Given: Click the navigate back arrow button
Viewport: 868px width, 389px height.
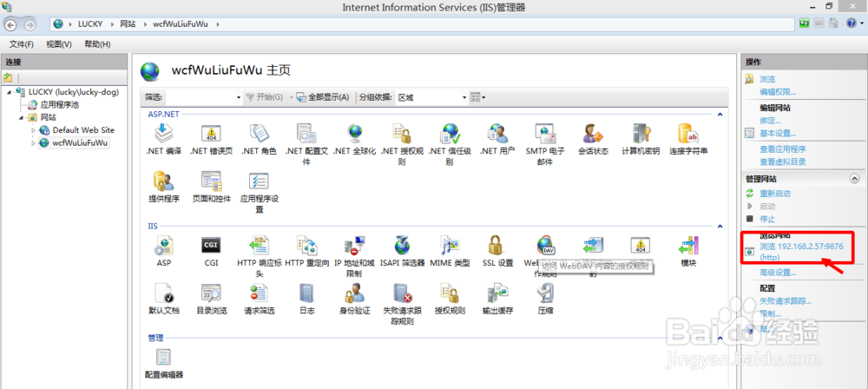Looking at the screenshot, I should [x=11, y=24].
